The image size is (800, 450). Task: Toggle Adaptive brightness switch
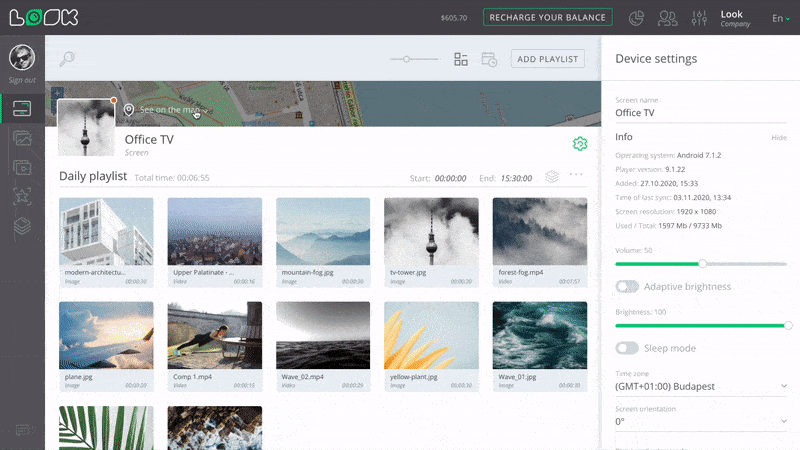coord(627,286)
